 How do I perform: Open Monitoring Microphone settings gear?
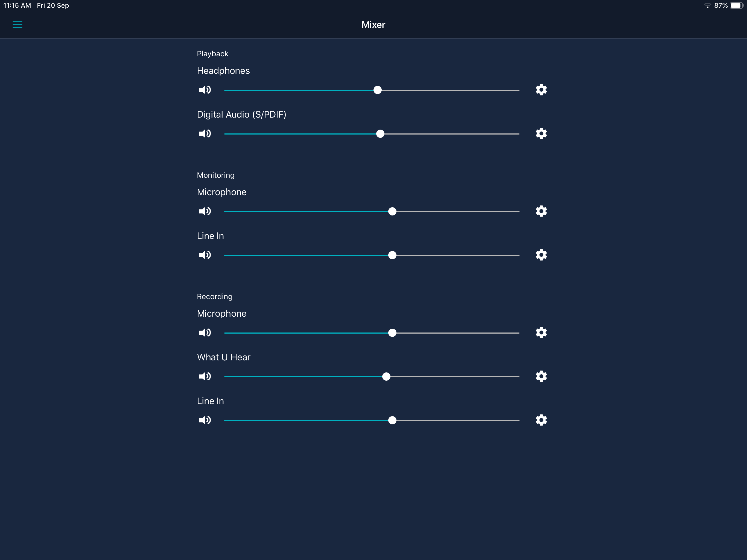pyautogui.click(x=541, y=211)
